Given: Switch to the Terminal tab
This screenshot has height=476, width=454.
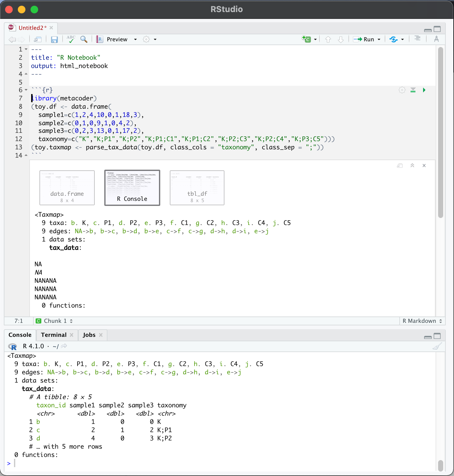Looking at the screenshot, I should [x=54, y=335].
